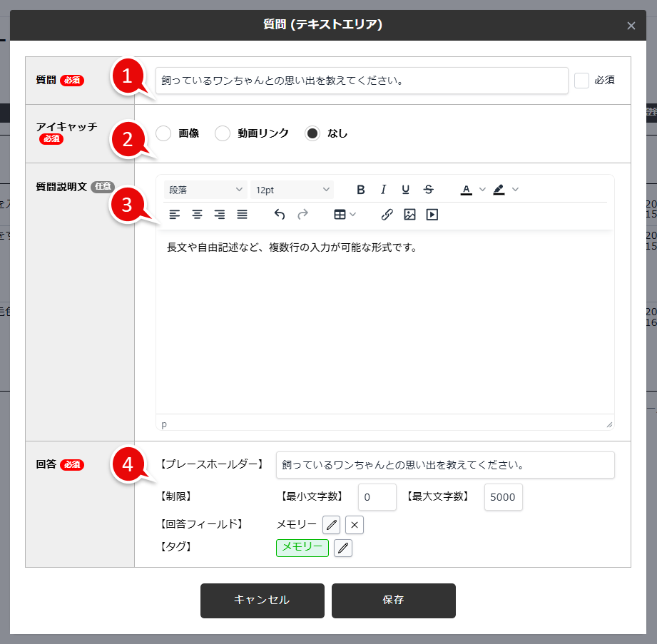Remove the メモリー answer field with the X
This screenshot has width=657, height=644.
click(x=355, y=525)
